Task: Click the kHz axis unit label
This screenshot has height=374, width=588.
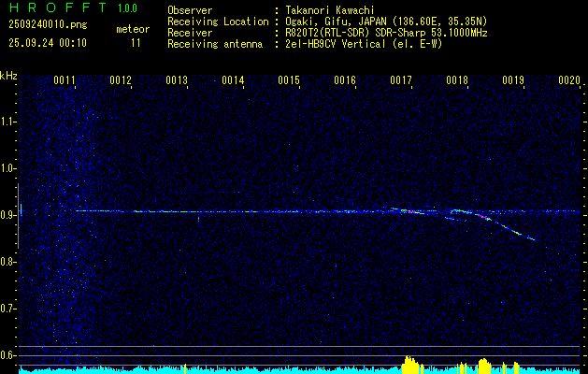Action: (8, 76)
